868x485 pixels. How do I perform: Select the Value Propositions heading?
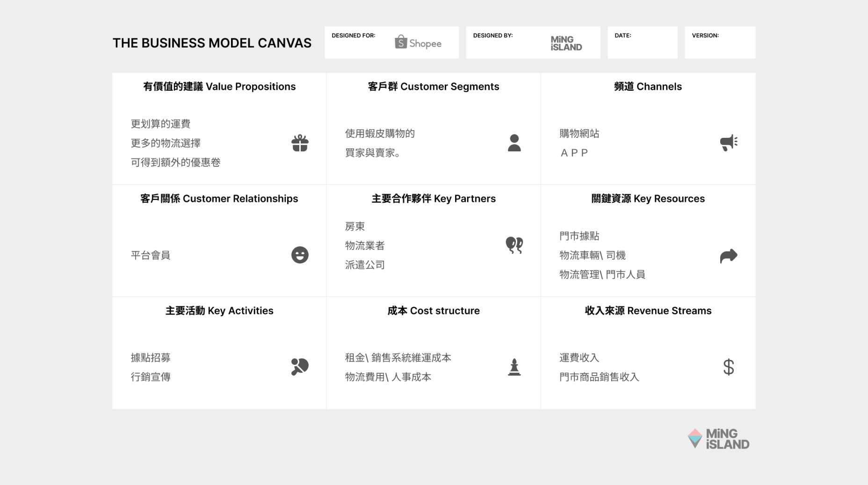219,86
